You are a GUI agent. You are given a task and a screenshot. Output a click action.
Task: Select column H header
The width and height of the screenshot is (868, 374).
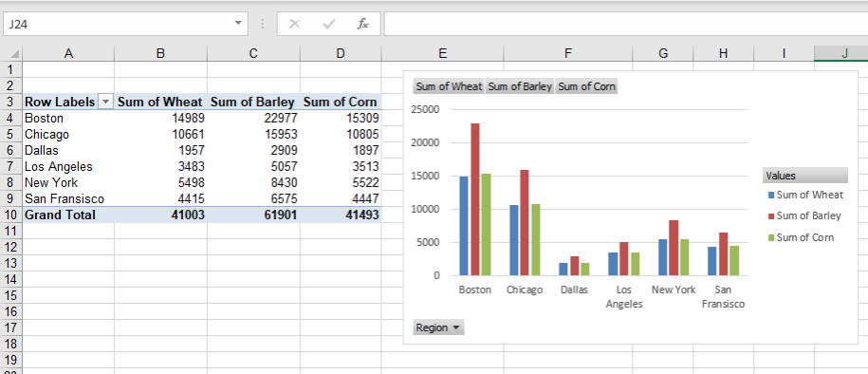(723, 53)
